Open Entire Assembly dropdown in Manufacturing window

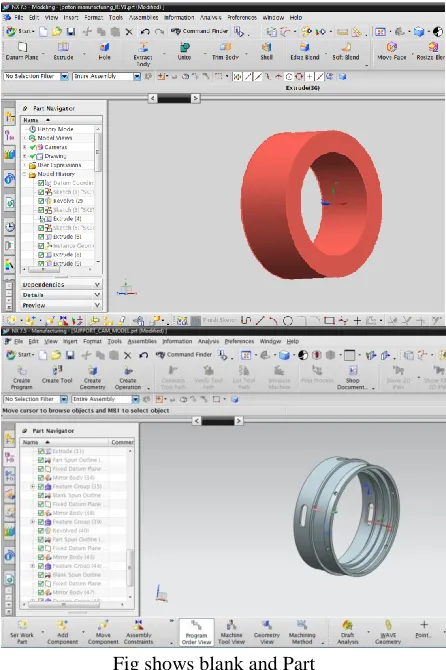click(x=135, y=399)
